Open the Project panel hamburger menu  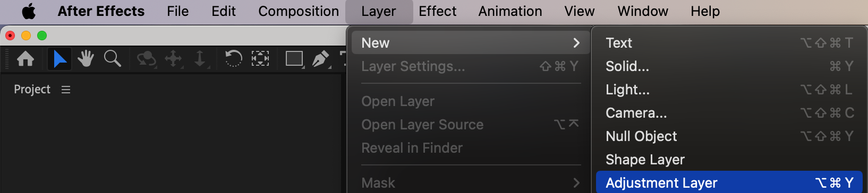pos(66,90)
